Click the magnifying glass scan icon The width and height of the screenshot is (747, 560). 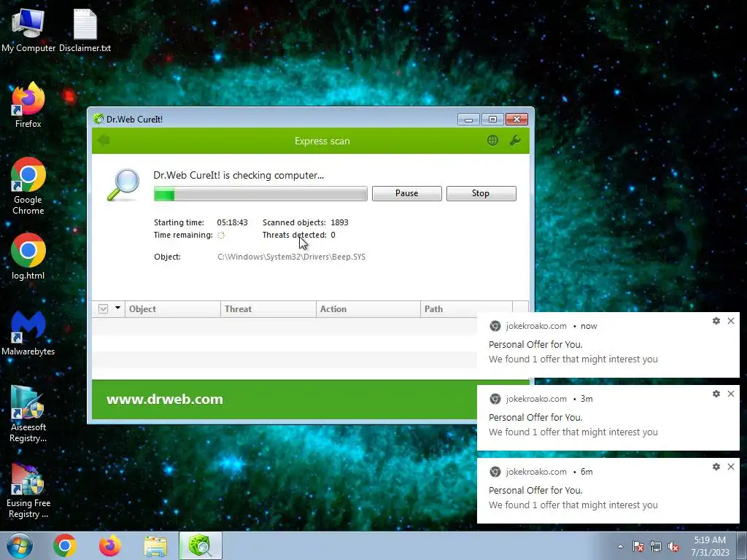coord(123,184)
